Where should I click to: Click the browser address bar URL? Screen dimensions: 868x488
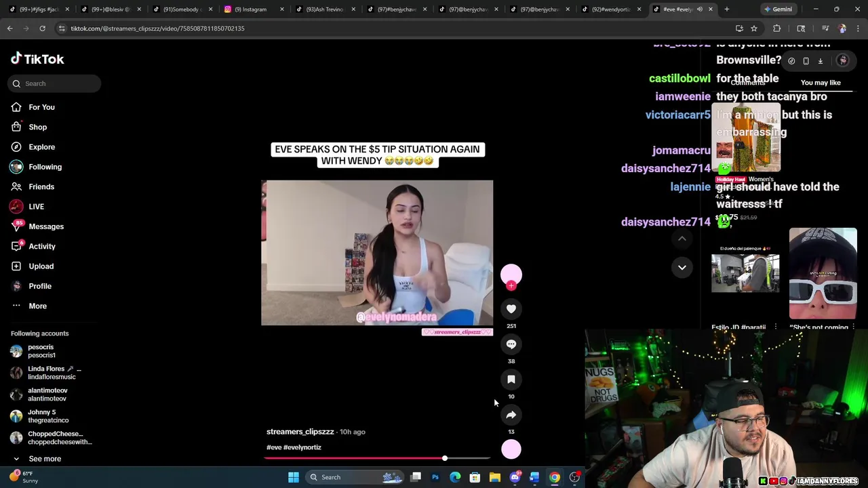point(157,28)
